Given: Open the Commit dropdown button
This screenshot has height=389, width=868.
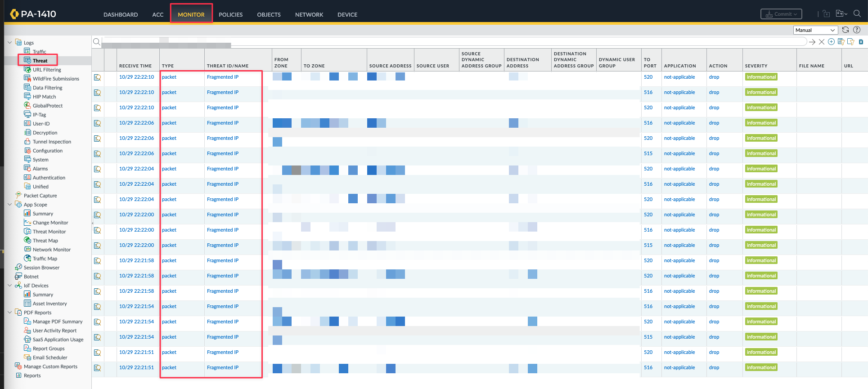Looking at the screenshot, I should click(781, 14).
